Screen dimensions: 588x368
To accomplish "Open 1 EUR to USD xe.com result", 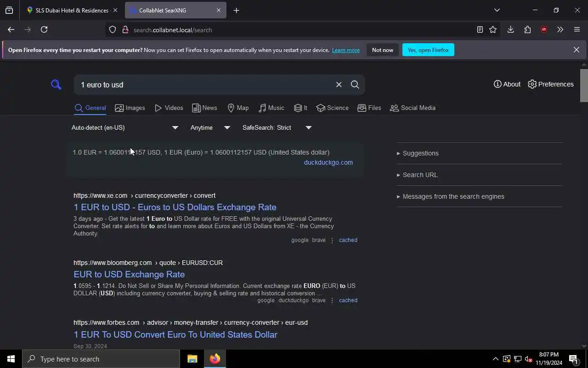I will click(175, 207).
